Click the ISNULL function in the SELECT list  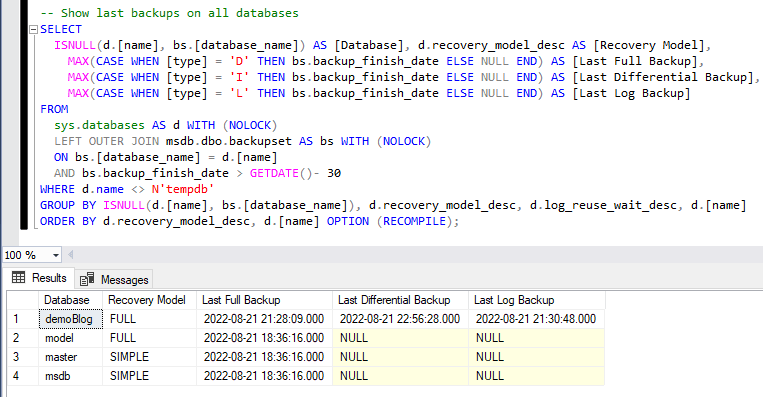tap(75, 45)
